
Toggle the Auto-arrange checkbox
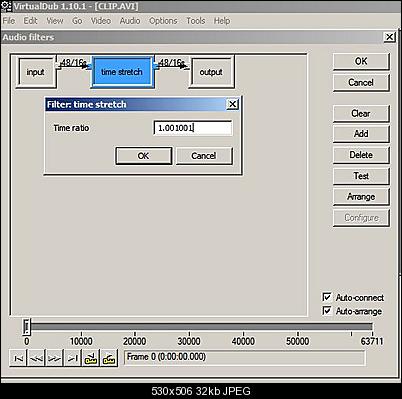click(327, 311)
